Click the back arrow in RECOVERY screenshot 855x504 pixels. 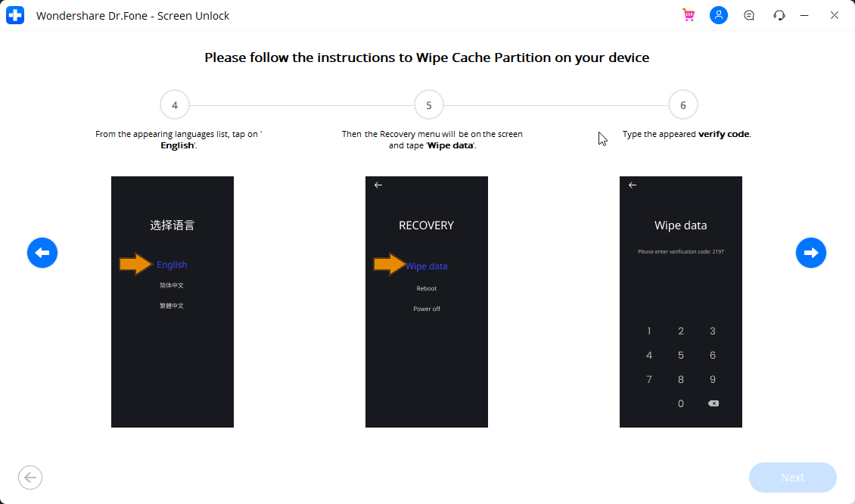tap(378, 185)
